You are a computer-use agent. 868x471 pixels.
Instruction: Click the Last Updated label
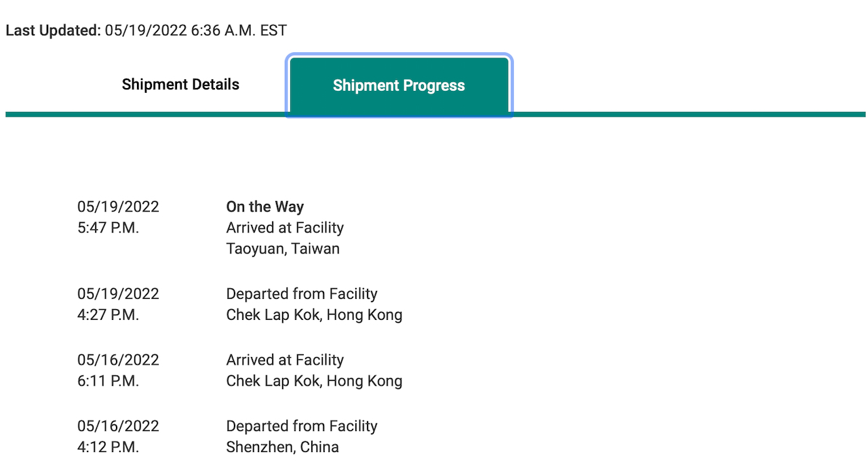pos(53,30)
